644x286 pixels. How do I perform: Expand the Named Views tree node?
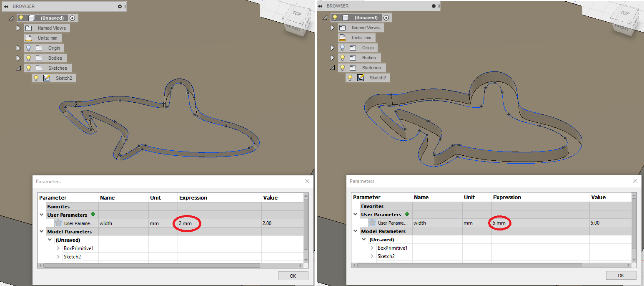tap(19, 28)
